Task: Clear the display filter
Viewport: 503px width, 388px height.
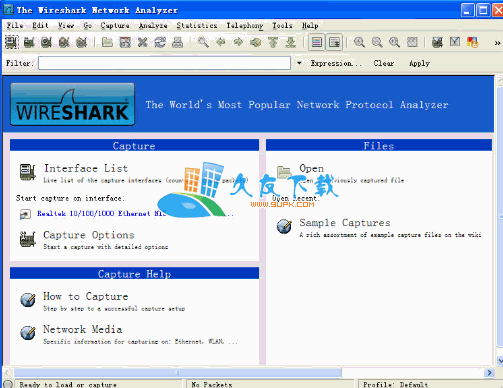Action: point(384,63)
